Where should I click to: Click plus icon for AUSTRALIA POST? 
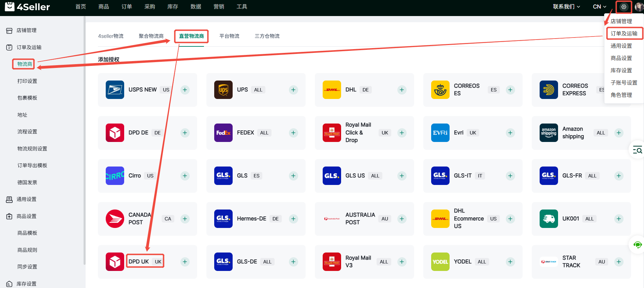402,219
